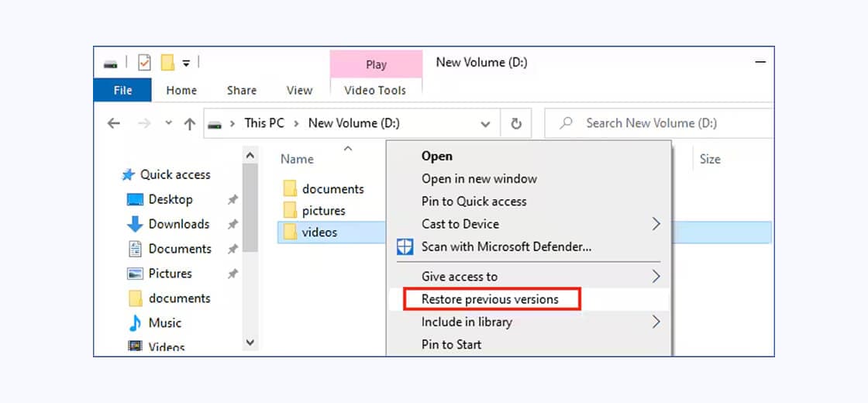This screenshot has width=868, height=403.
Task: Open lowercase documents folder in navigation pane
Action: click(x=179, y=298)
